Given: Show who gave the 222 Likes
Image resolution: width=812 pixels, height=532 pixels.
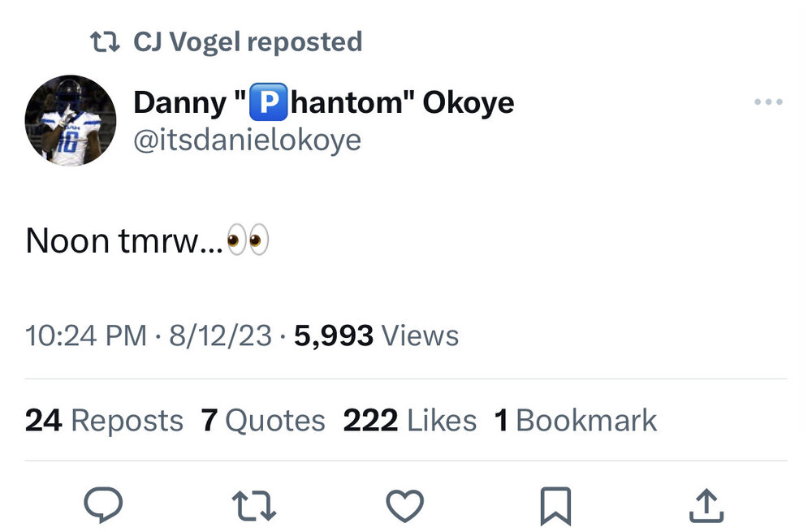Looking at the screenshot, I should click(409, 420).
